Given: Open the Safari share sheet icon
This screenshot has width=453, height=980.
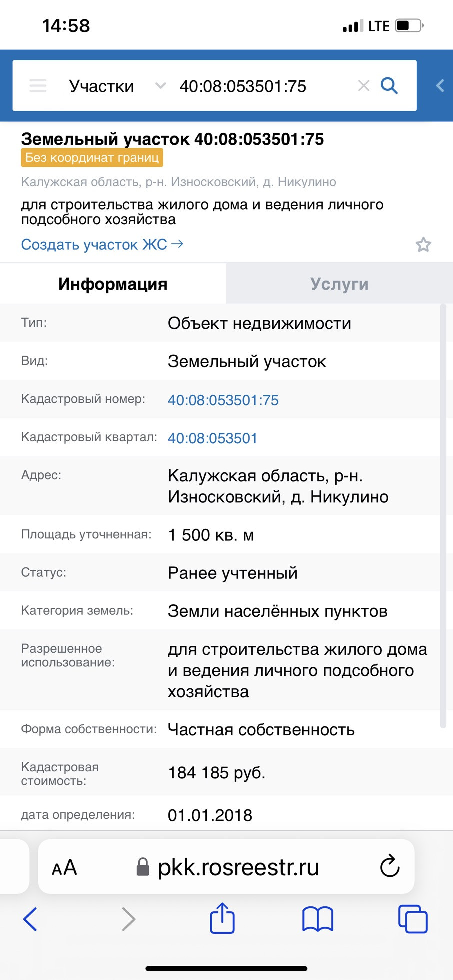Looking at the screenshot, I should pos(222,918).
